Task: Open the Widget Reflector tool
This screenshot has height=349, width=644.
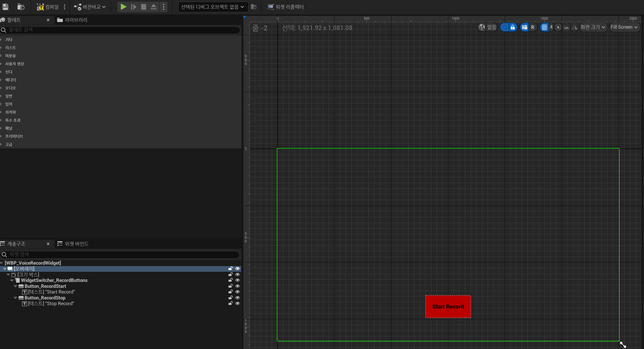Action: [x=285, y=7]
